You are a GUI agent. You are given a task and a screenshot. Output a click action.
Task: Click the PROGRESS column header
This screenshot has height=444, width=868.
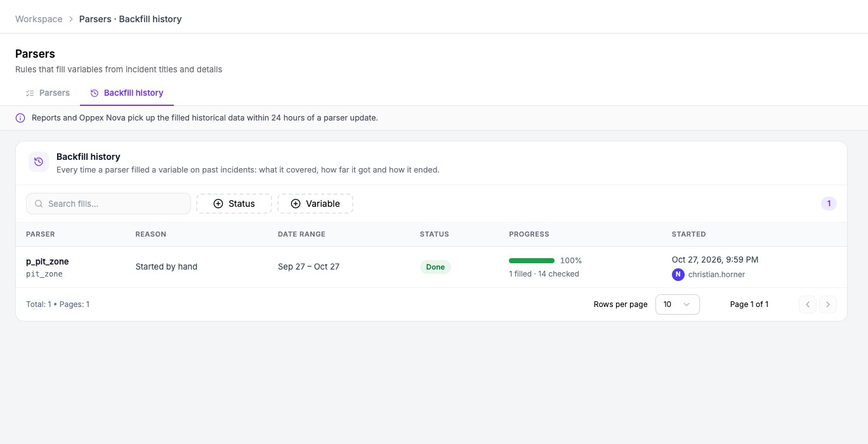529,234
